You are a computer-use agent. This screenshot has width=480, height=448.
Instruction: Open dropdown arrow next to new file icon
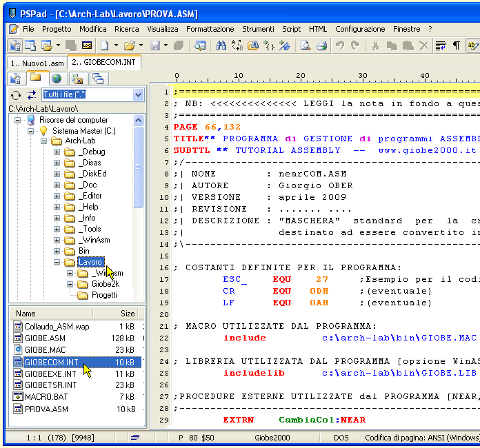tap(116, 45)
